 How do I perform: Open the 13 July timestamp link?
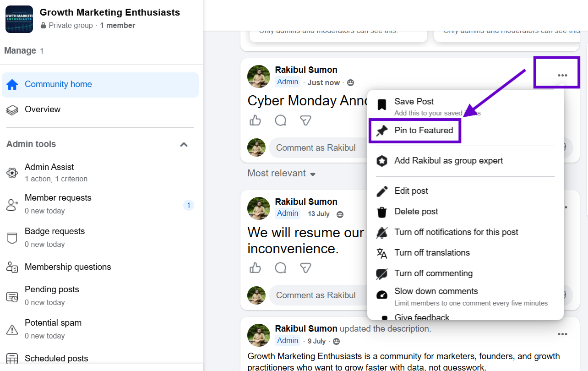click(x=318, y=214)
